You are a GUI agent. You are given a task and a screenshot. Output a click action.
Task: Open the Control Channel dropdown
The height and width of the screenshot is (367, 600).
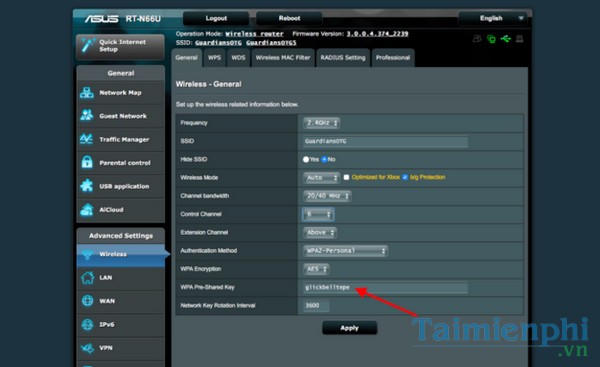[x=318, y=214]
